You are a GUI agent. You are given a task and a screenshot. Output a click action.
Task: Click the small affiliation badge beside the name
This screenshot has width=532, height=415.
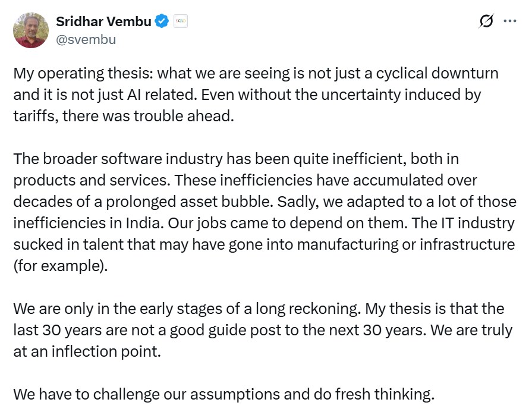180,22
